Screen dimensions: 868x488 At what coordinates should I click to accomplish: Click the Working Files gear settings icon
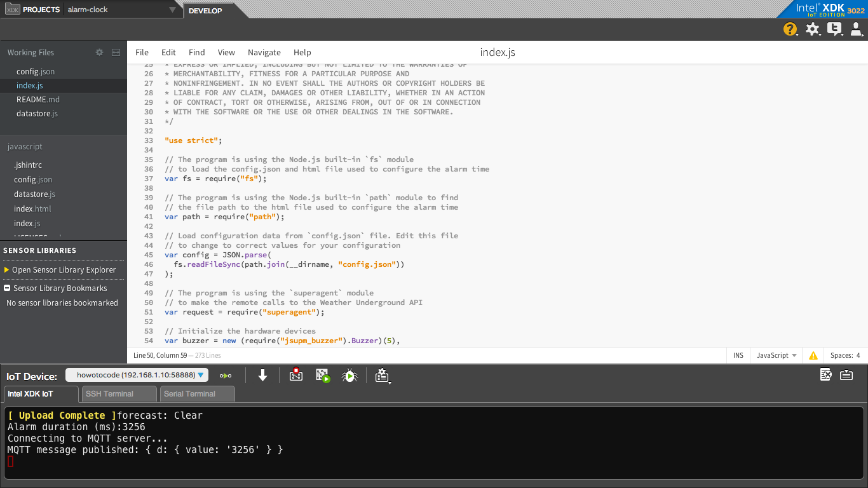(99, 53)
